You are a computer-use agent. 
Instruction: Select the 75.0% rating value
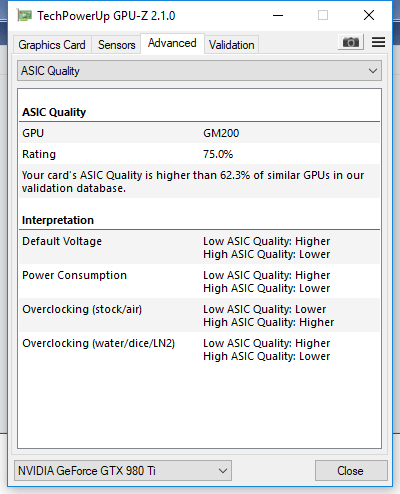(218, 154)
